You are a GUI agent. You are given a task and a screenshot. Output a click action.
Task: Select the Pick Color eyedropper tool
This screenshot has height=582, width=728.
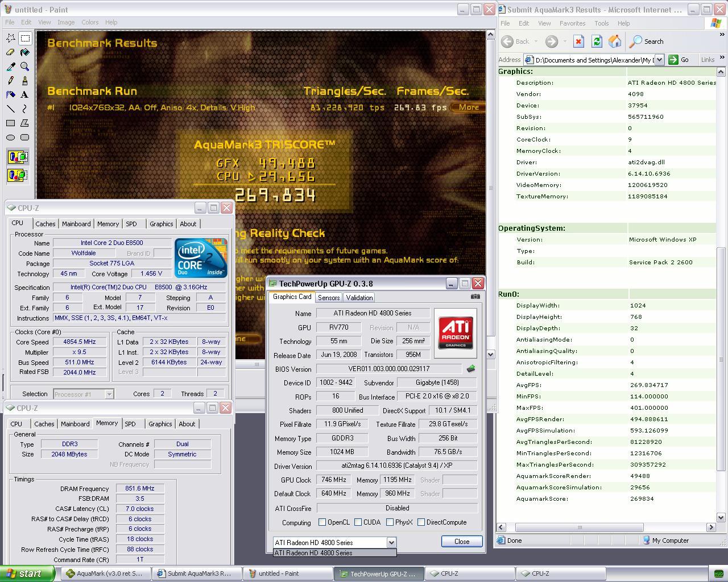[11, 66]
